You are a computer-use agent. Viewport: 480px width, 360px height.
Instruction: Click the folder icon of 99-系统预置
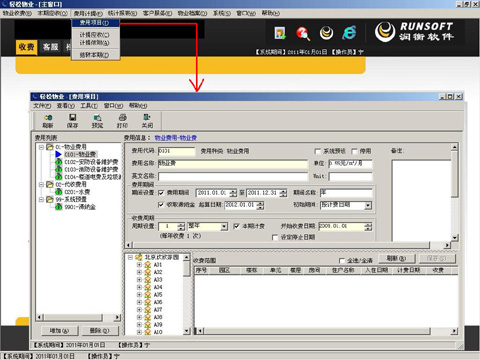[x=50, y=199]
